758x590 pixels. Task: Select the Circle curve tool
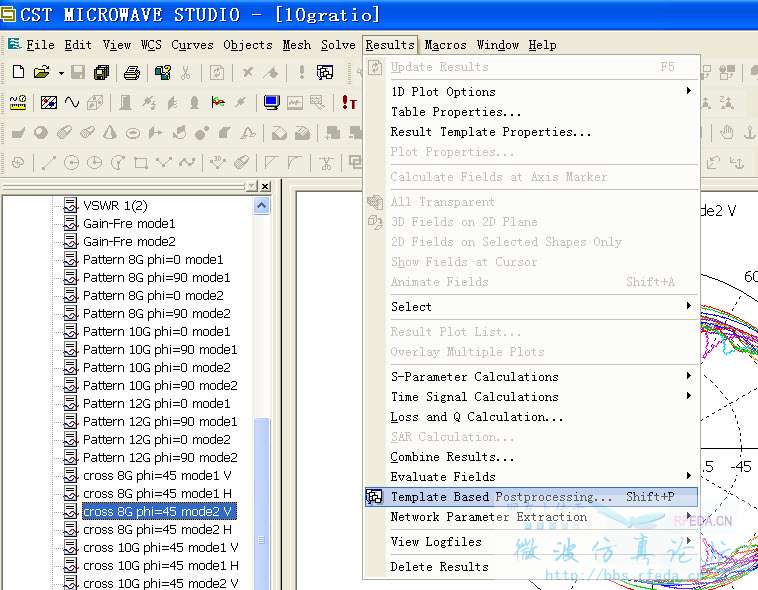pyautogui.click(x=72, y=162)
